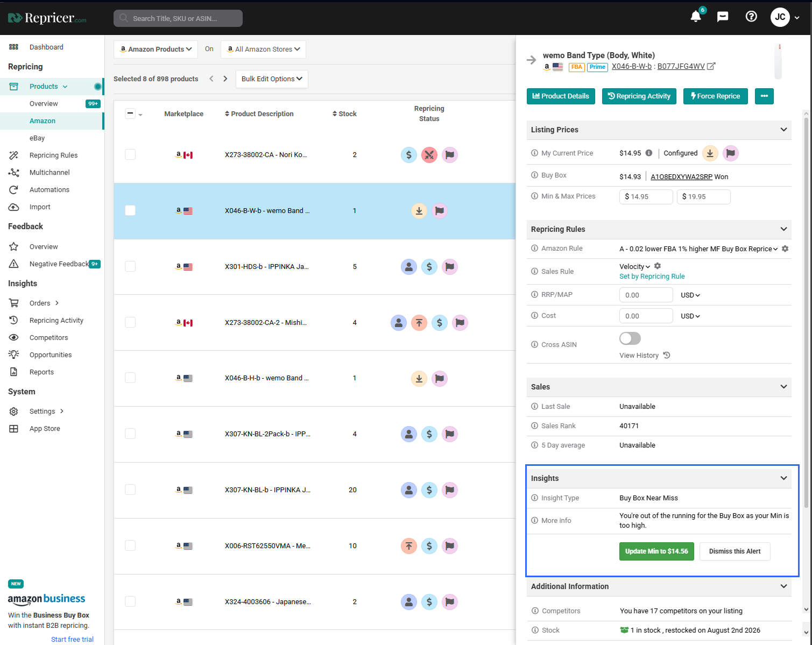Click the View History clock icon
812x645 pixels.
(x=667, y=355)
